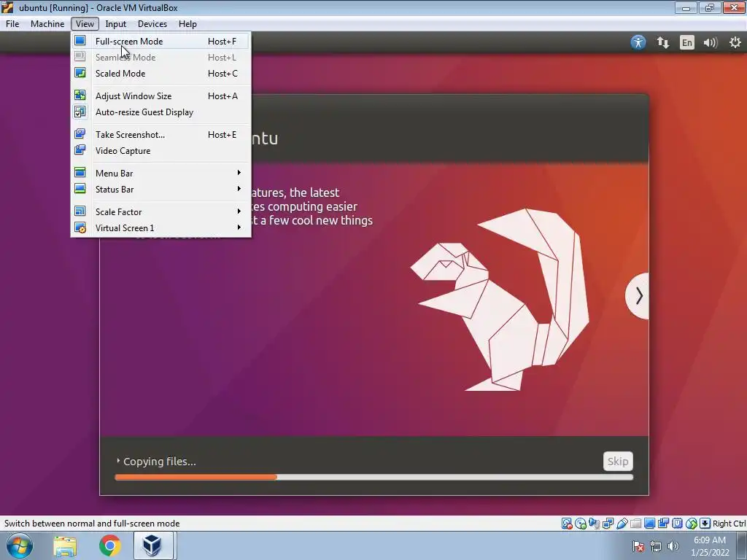The width and height of the screenshot is (747, 560).
Task: Click the Adjust Window Size icon
Action: [80, 96]
